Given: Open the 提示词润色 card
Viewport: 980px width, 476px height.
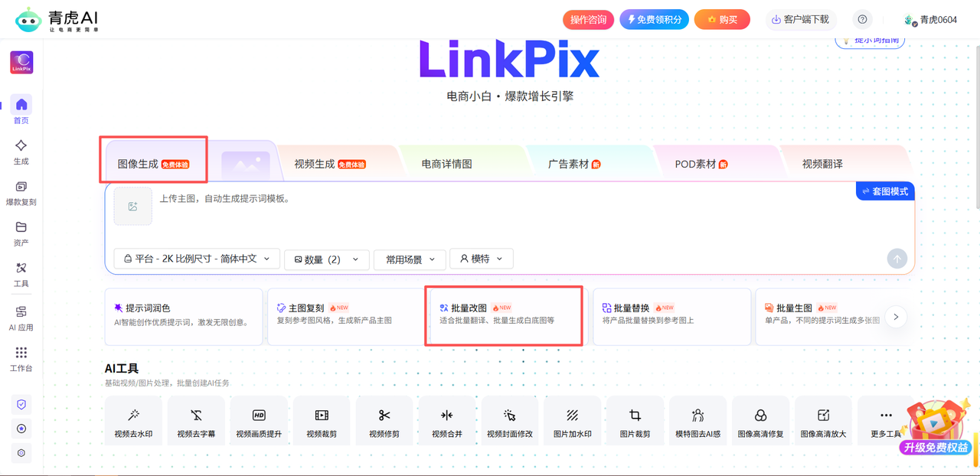Looking at the screenshot, I should point(184,317).
